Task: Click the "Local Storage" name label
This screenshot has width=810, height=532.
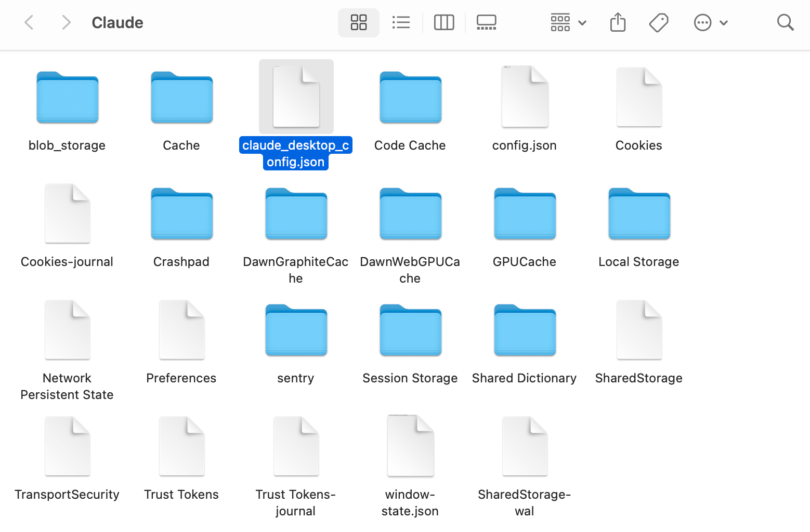Action: (x=639, y=262)
